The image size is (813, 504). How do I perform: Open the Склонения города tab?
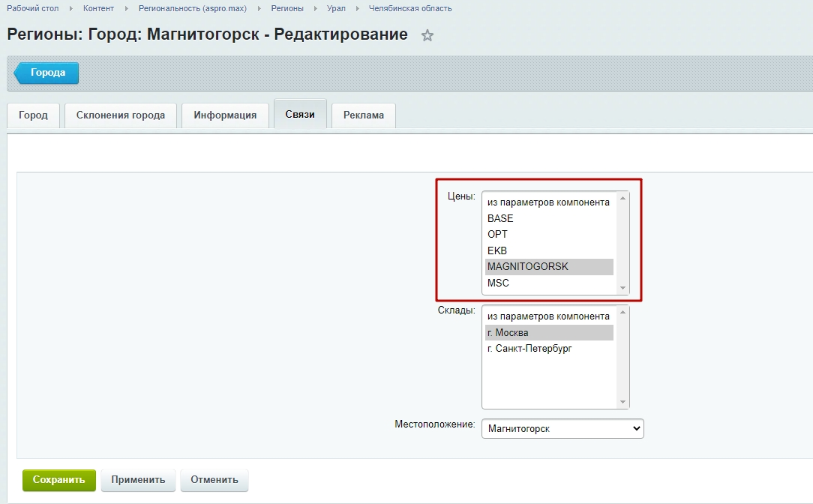pyautogui.click(x=121, y=115)
